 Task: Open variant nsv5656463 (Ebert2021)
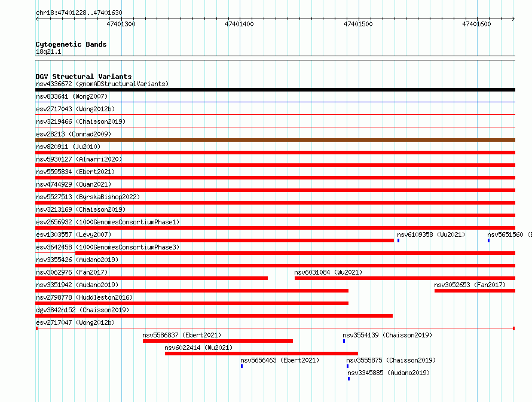coord(280,360)
